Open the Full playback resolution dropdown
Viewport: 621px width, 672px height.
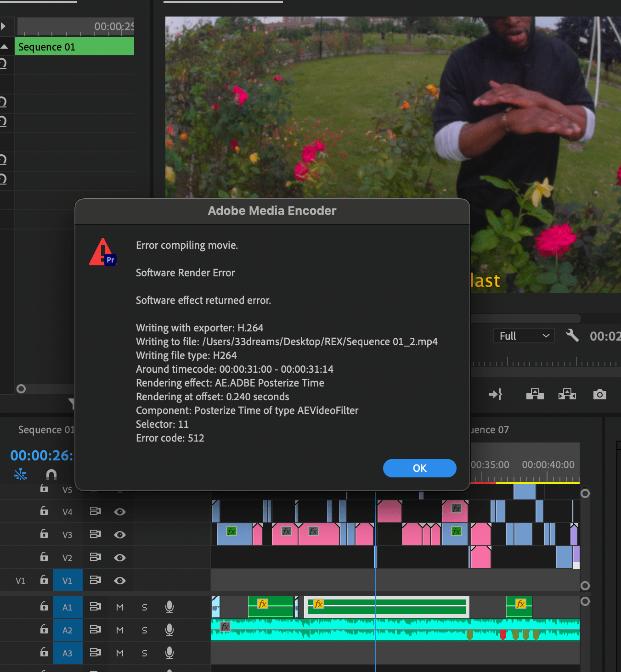coord(524,336)
